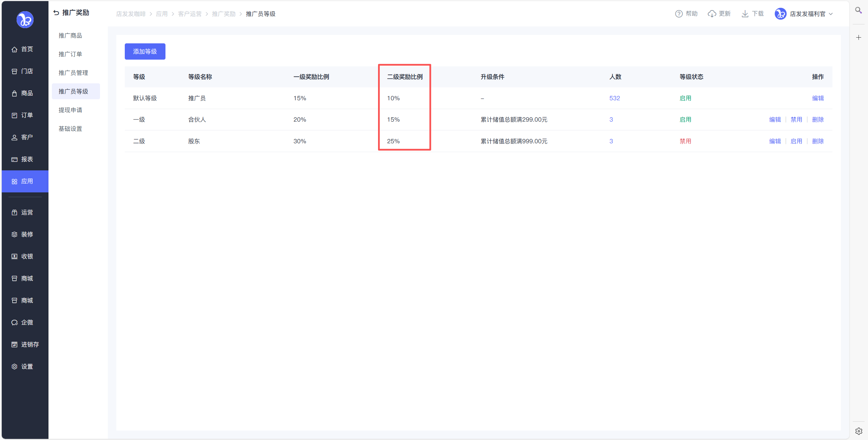Click the search magnifier icon
Screen dimensions: 868x440
coord(858,11)
